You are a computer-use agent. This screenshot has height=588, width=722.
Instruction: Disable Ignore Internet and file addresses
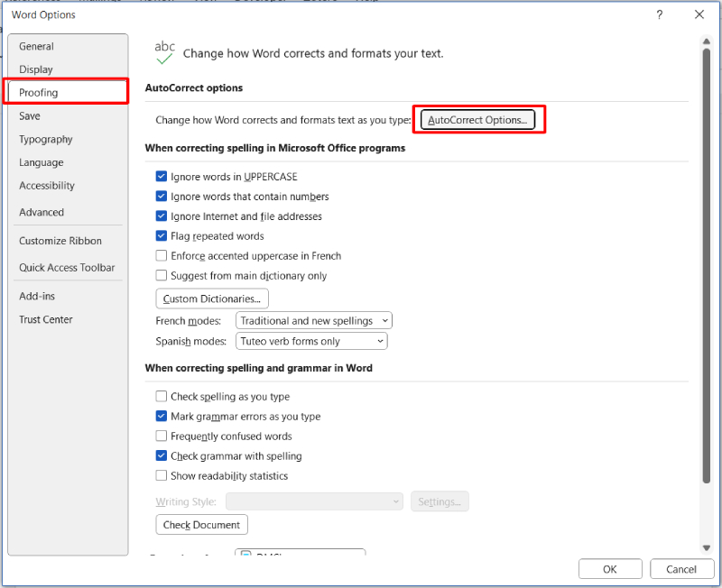coord(161,216)
